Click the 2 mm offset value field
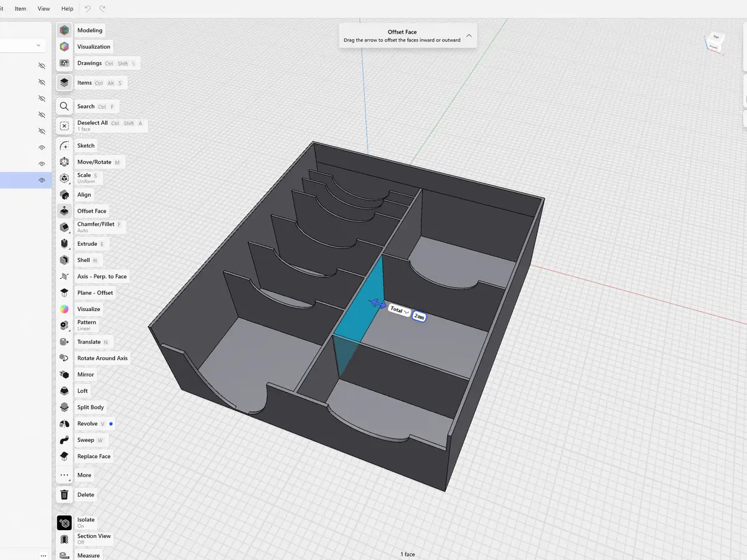 point(419,316)
